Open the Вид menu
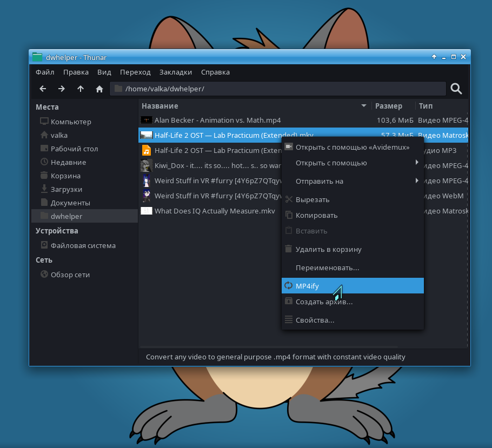This screenshot has width=492, height=448. click(x=104, y=72)
